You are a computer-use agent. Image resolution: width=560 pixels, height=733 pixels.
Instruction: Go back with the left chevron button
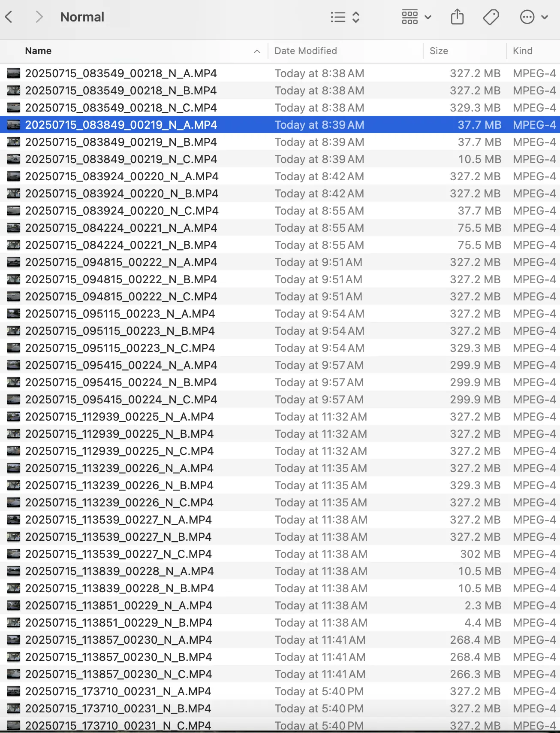click(9, 17)
